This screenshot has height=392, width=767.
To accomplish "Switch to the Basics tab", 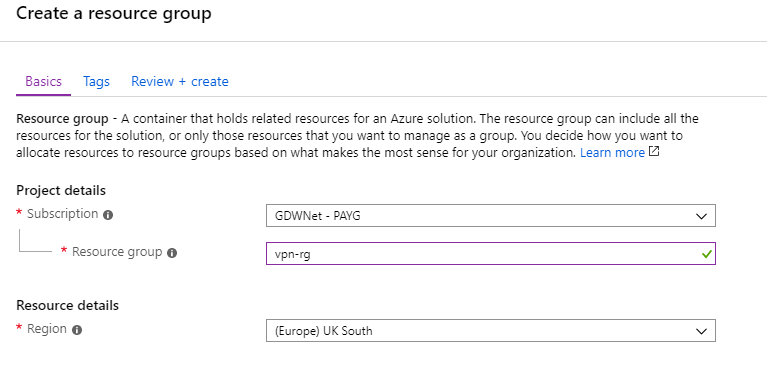I will pos(44,81).
